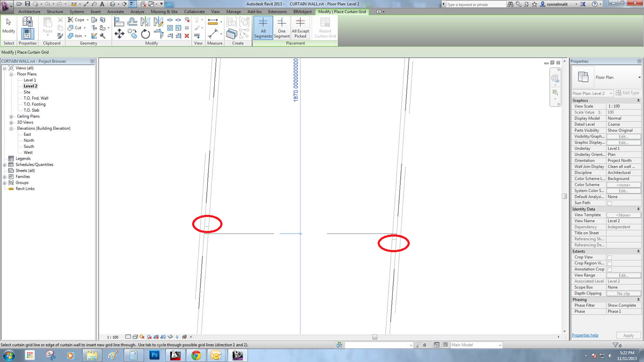Switch to the Annotate tab

click(x=115, y=12)
